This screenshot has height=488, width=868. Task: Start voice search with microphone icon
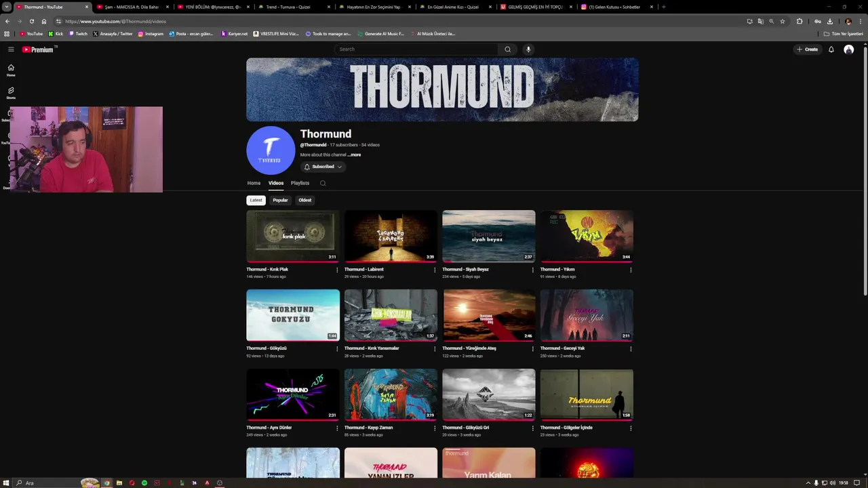click(528, 49)
